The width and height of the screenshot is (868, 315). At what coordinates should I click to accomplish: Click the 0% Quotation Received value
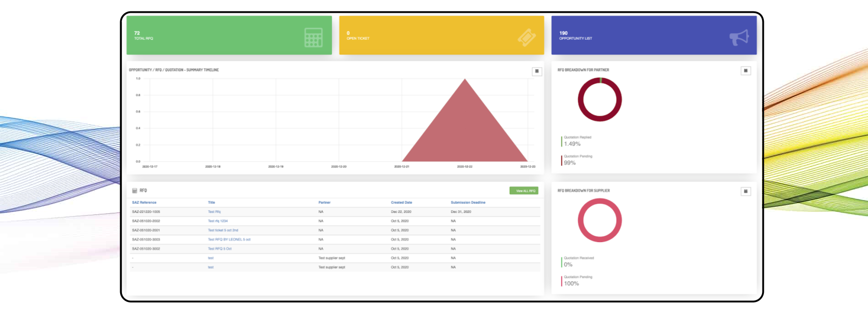[568, 264]
